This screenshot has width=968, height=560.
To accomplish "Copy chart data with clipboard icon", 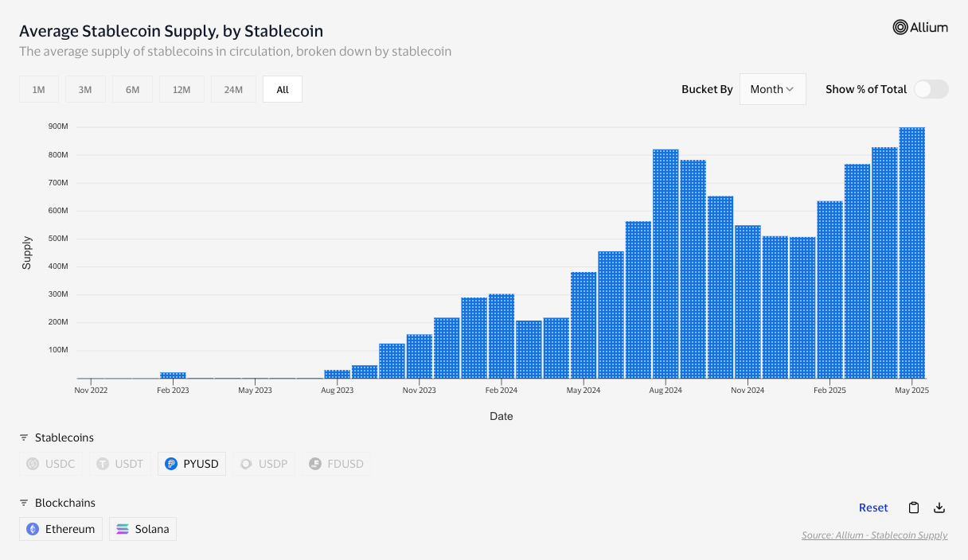I will coord(914,507).
